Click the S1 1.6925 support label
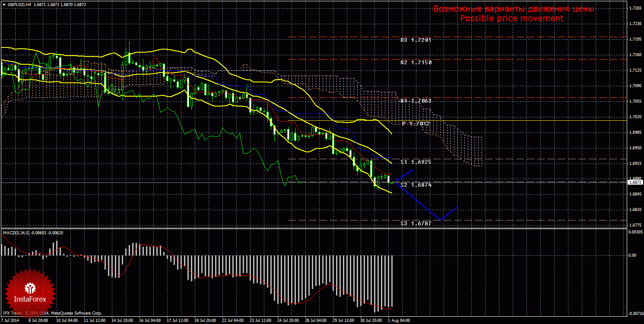The height and width of the screenshot is (324, 644). click(416, 162)
